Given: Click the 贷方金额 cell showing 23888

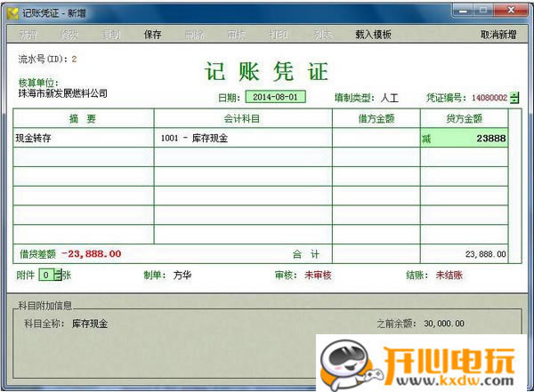Looking at the screenshot, I should [x=463, y=139].
